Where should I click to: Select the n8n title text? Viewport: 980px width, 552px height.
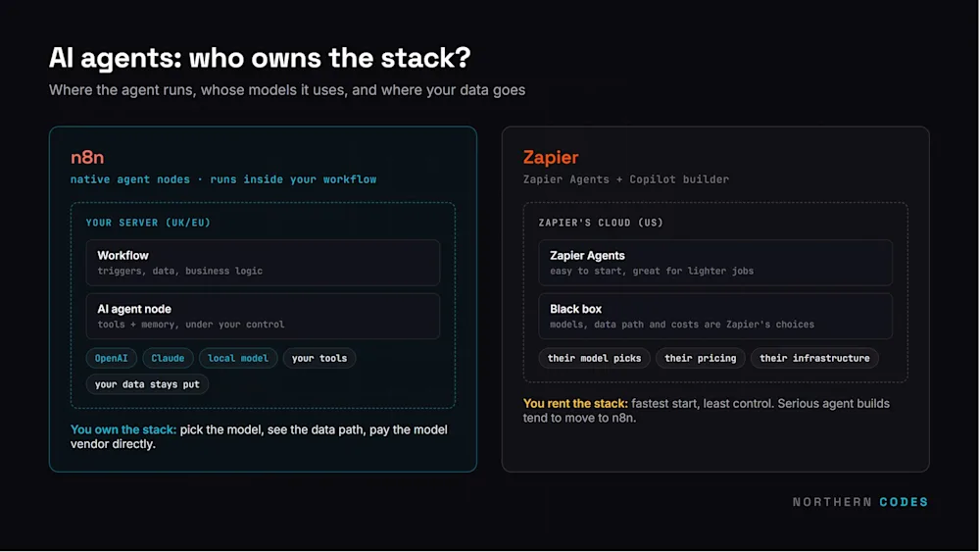click(x=87, y=158)
